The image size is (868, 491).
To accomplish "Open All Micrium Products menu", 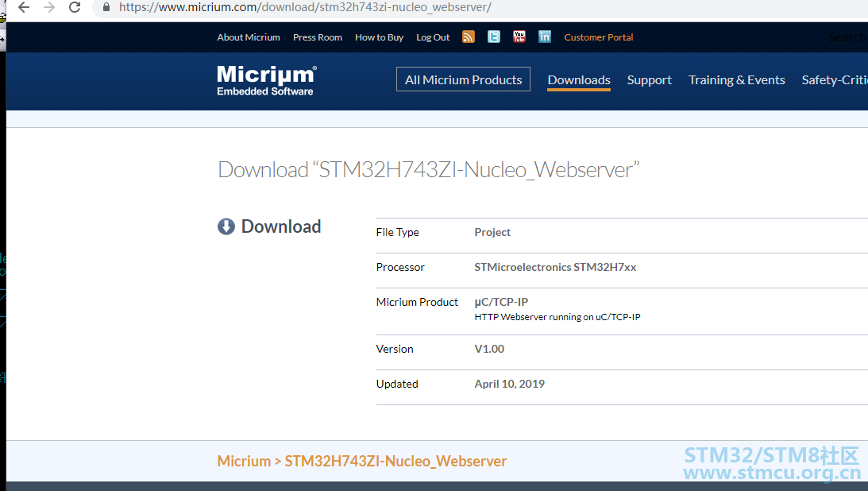I will [x=463, y=79].
